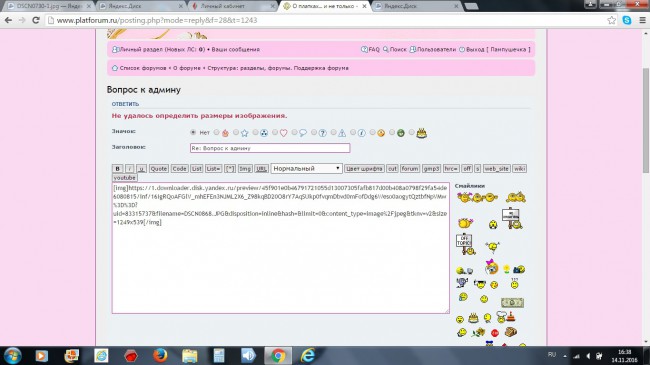The height and width of the screenshot is (365, 650).
Task: Switch to the 'Личный кабинет' browser tab
Action: click(x=233, y=6)
